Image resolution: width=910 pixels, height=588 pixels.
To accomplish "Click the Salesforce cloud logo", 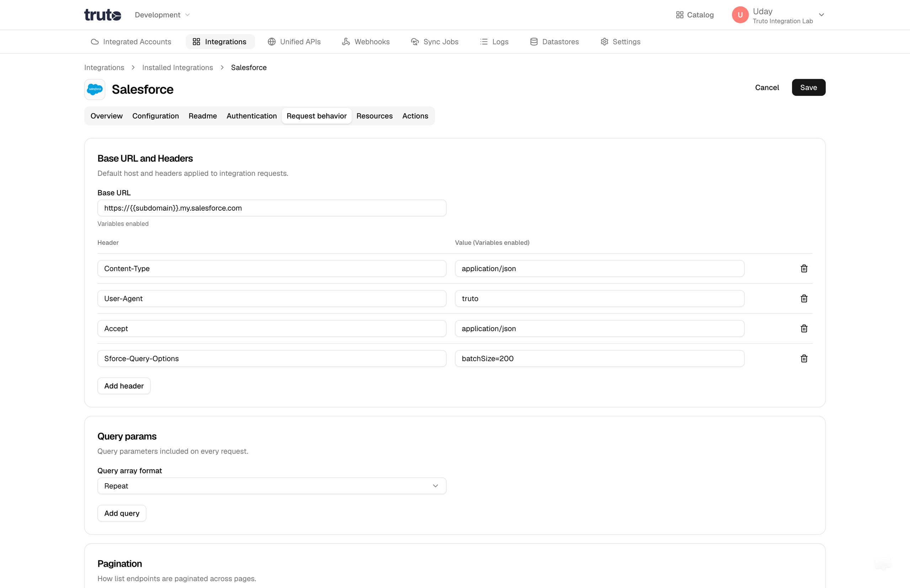I will pos(95,89).
